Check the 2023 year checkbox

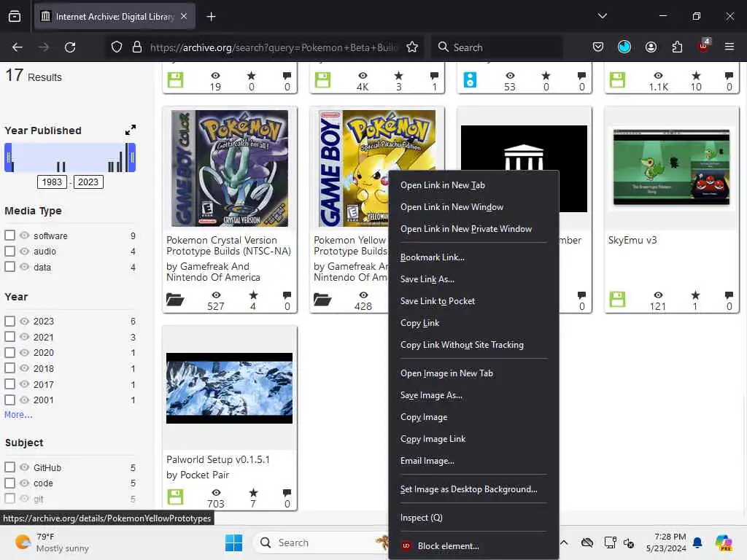click(9, 321)
